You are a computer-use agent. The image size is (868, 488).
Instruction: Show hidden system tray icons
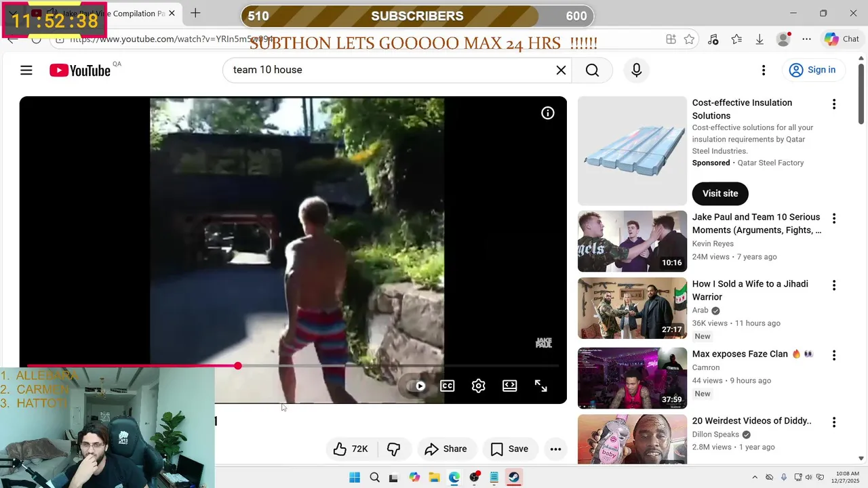pyautogui.click(x=755, y=477)
